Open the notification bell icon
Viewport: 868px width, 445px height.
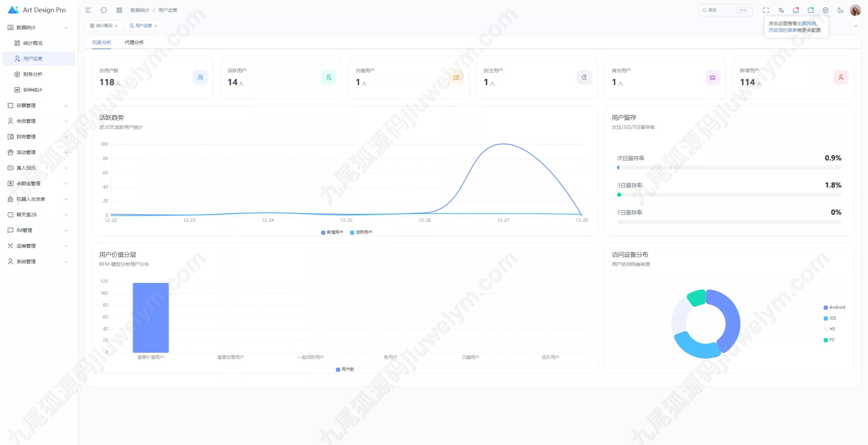(796, 10)
